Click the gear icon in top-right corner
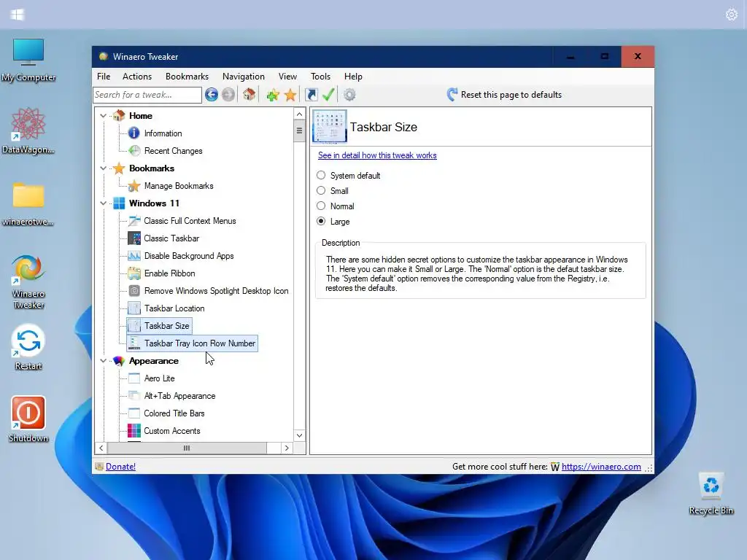This screenshot has width=747, height=560. (x=731, y=15)
